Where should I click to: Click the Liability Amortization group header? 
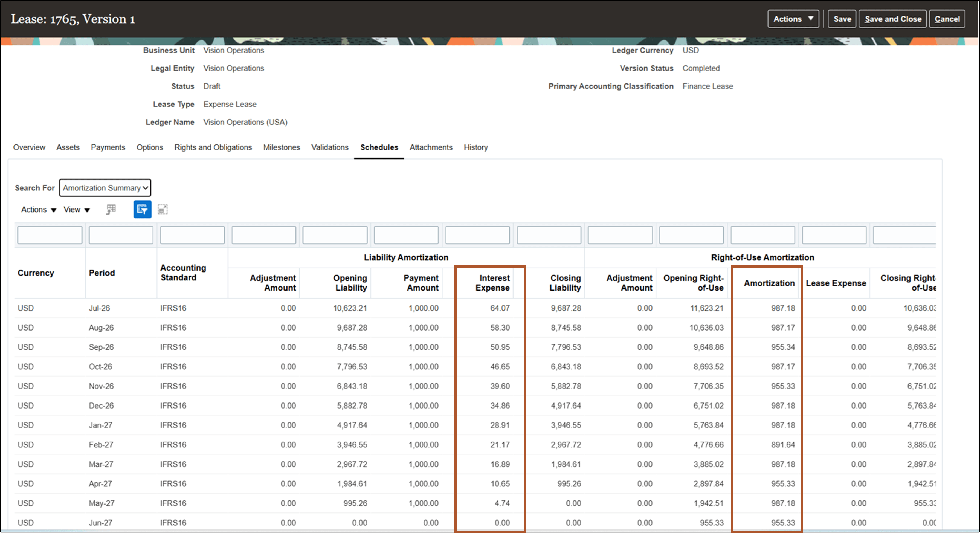(x=406, y=257)
